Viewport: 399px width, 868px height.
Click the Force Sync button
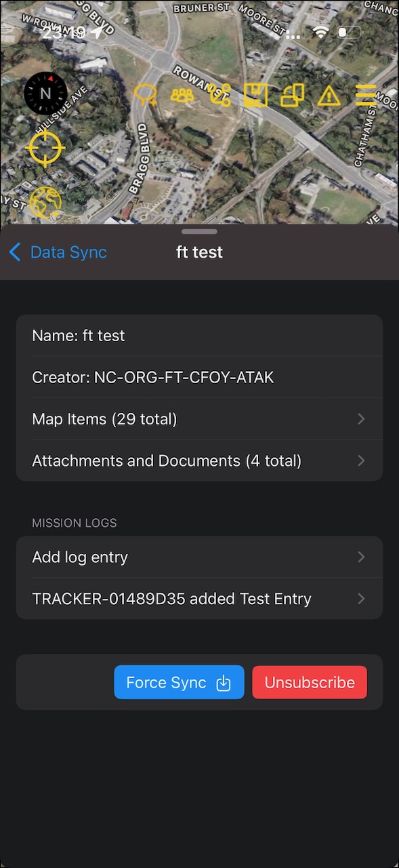pos(179,682)
